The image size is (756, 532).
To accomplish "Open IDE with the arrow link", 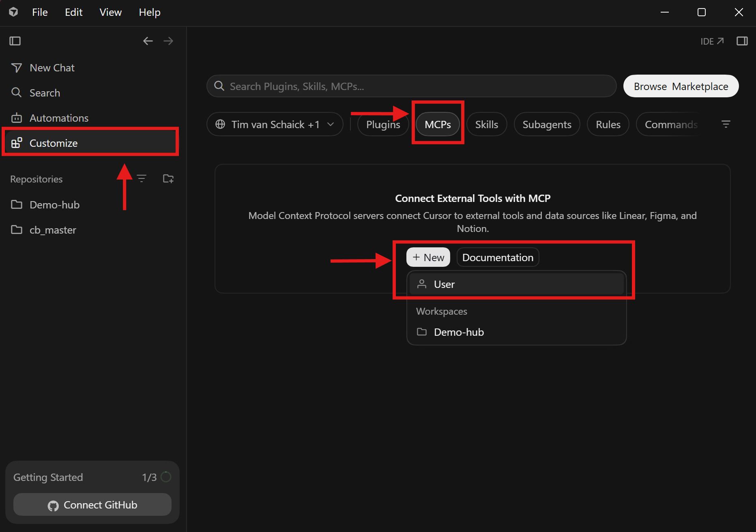I will point(712,41).
